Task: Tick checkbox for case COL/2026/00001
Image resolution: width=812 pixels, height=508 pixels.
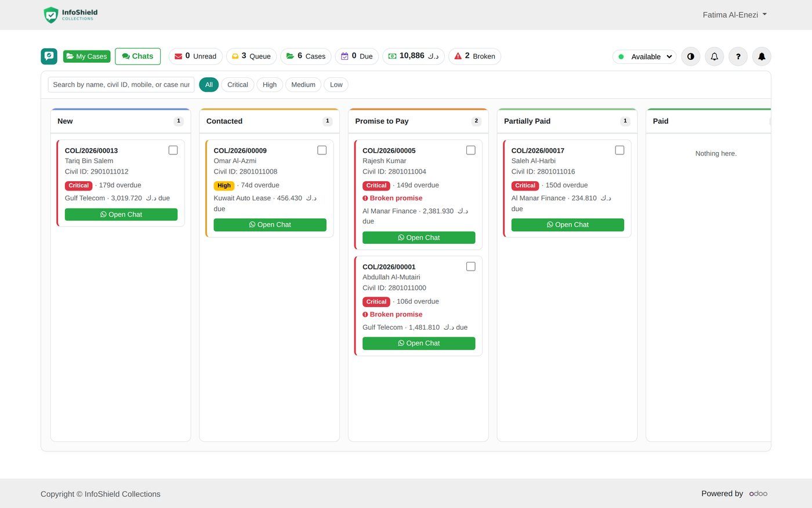Action: point(471,266)
